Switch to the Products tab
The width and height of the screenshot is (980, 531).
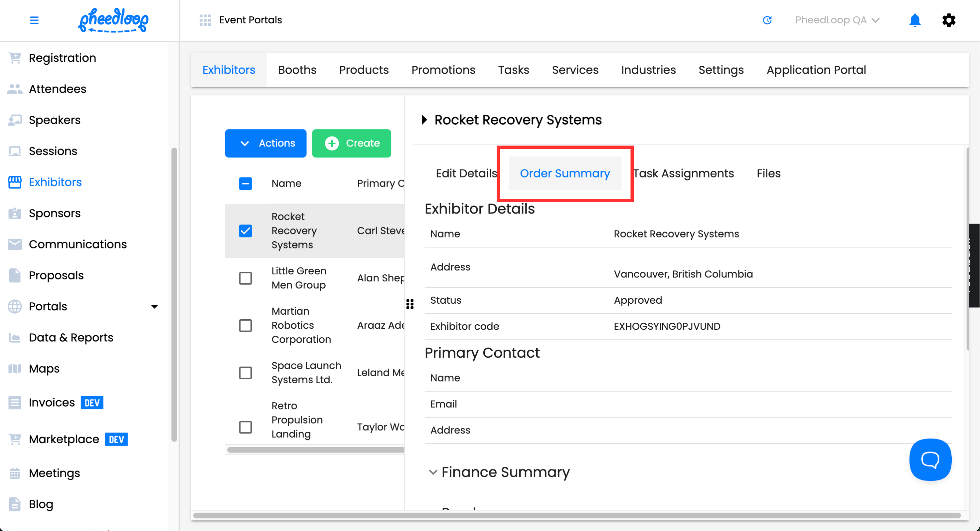click(364, 70)
